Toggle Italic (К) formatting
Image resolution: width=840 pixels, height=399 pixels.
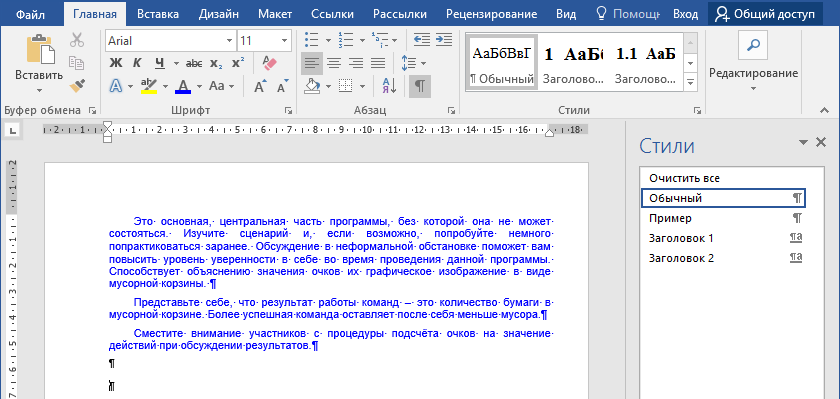click(137, 63)
